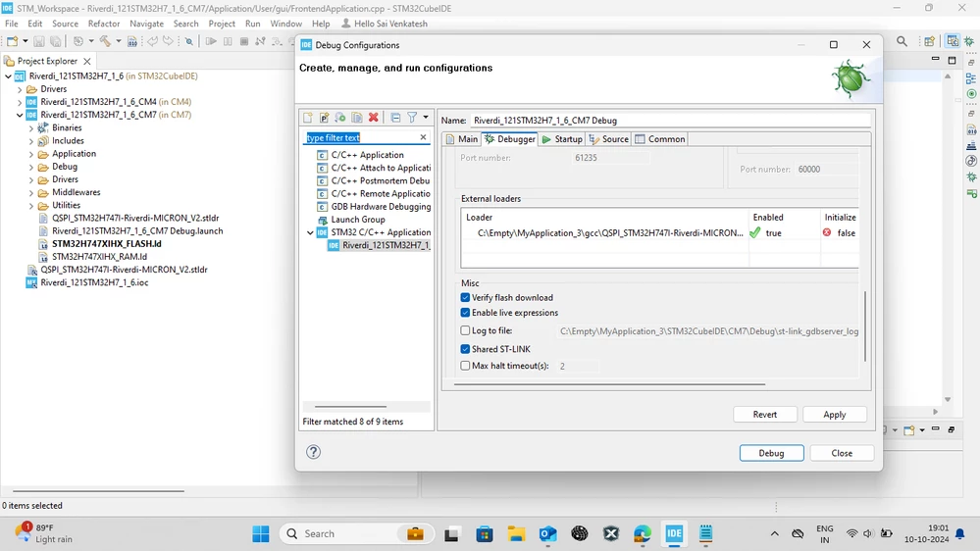Expand the Application folder in Project Explorer
Image resolution: width=980 pixels, height=551 pixels.
31,154
